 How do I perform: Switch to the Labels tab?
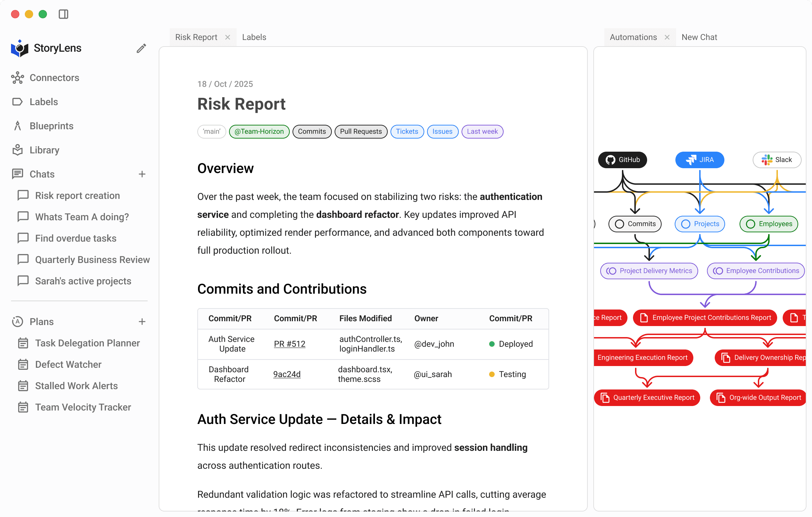point(254,37)
